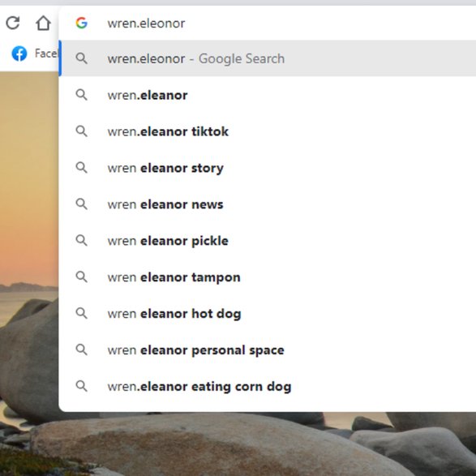Click inside the address bar text wren.eleonor
The height and width of the screenshot is (476, 476).
pos(146,24)
